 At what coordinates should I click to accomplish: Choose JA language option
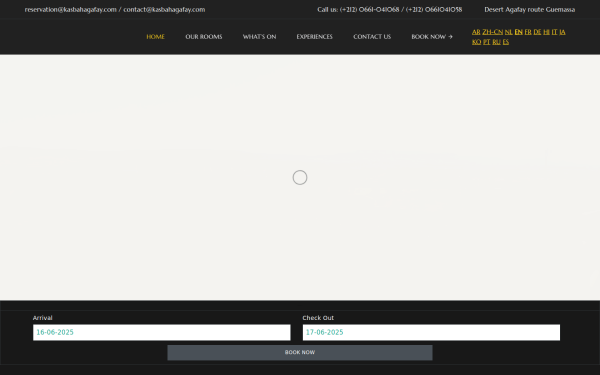tap(562, 32)
